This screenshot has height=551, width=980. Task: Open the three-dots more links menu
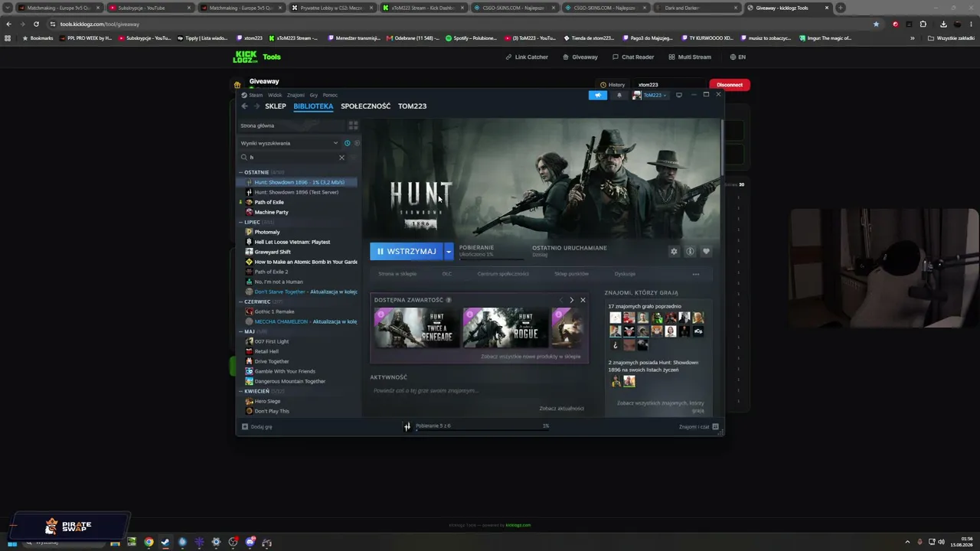click(x=696, y=274)
